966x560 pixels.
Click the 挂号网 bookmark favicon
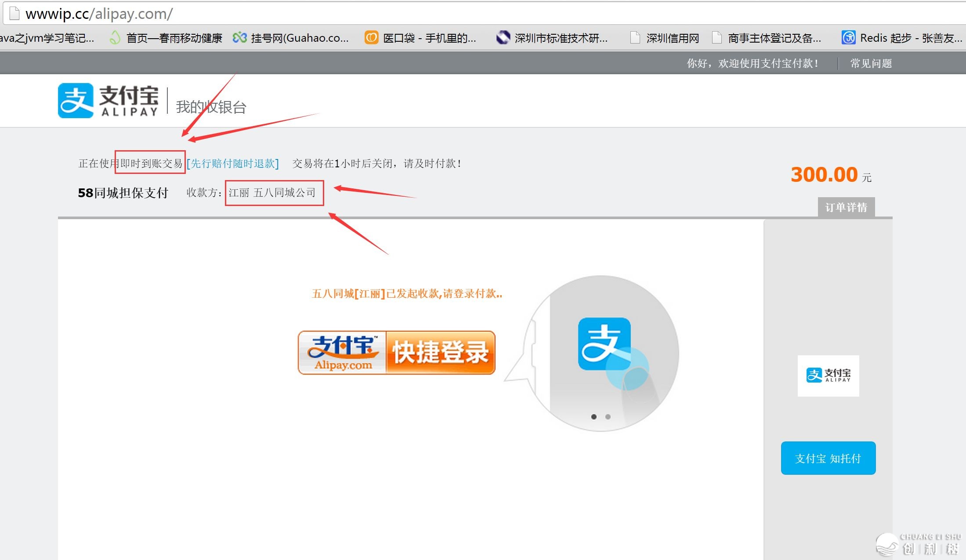(239, 38)
